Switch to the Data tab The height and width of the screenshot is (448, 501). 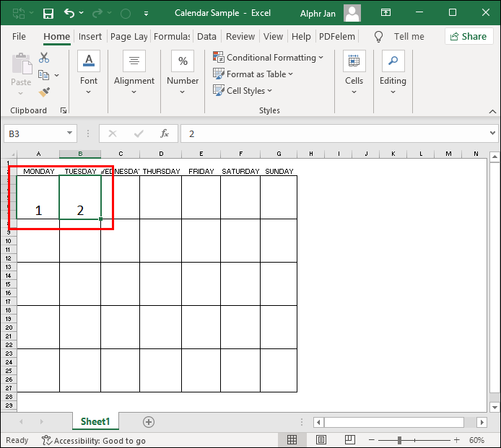(x=206, y=36)
